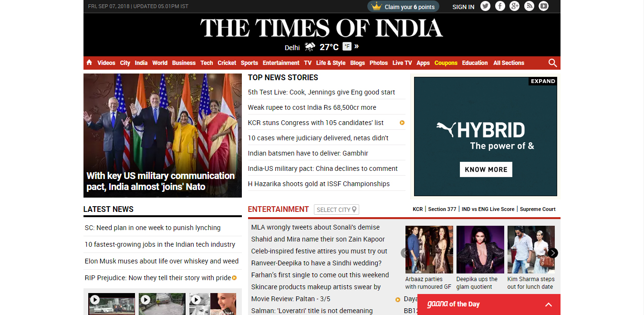Click next arrow on entertainment photo carousel
644x315 pixels.
click(x=552, y=253)
